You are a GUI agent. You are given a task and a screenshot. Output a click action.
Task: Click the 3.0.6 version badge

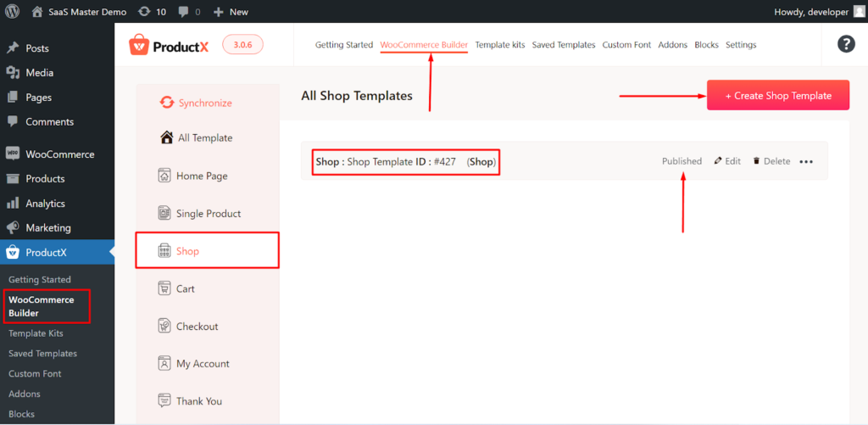click(x=242, y=45)
